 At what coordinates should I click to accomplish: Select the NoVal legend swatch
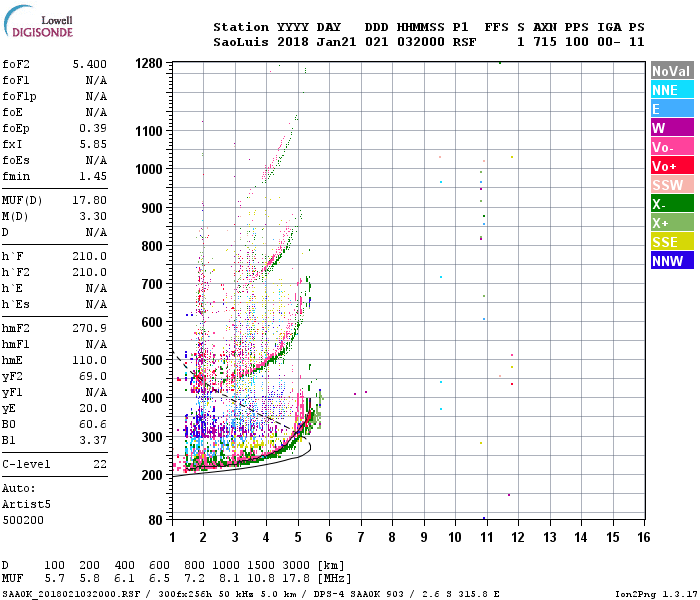[672, 71]
